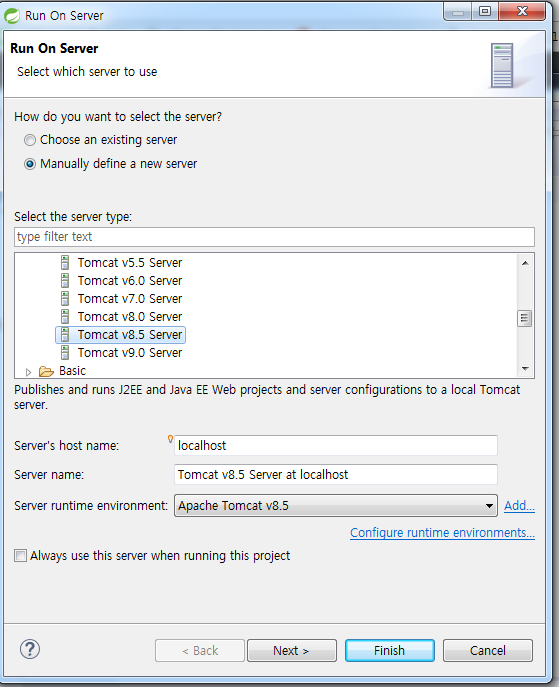
Task: Click the Tomcat v5.5 Server icon
Action: click(65, 262)
